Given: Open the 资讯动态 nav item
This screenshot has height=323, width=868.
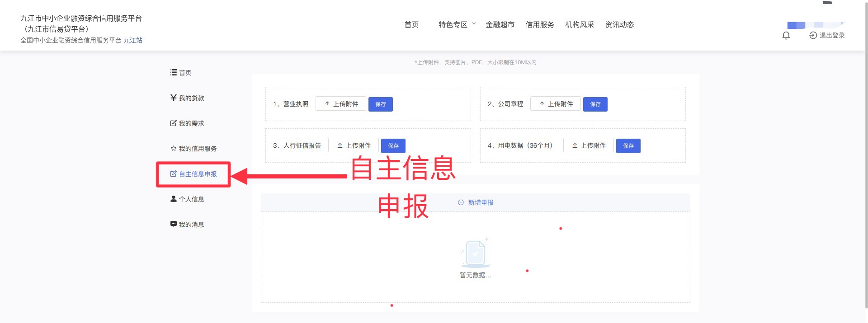Looking at the screenshot, I should pyautogui.click(x=619, y=24).
